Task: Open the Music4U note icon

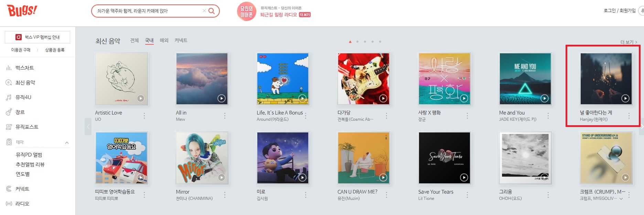Action: pos(9,97)
